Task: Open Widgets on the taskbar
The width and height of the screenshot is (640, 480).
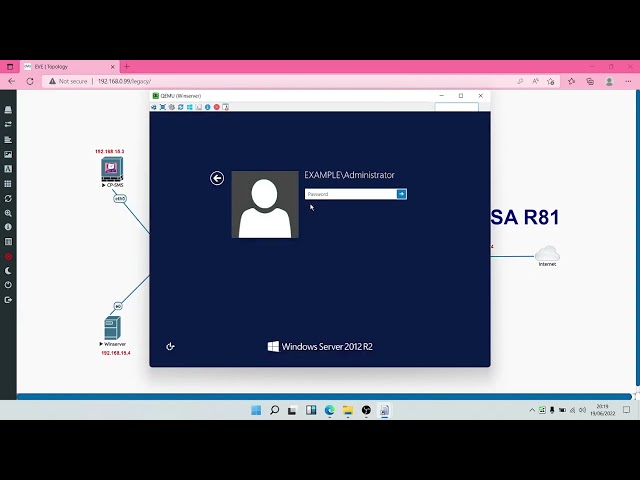Action: 311,410
